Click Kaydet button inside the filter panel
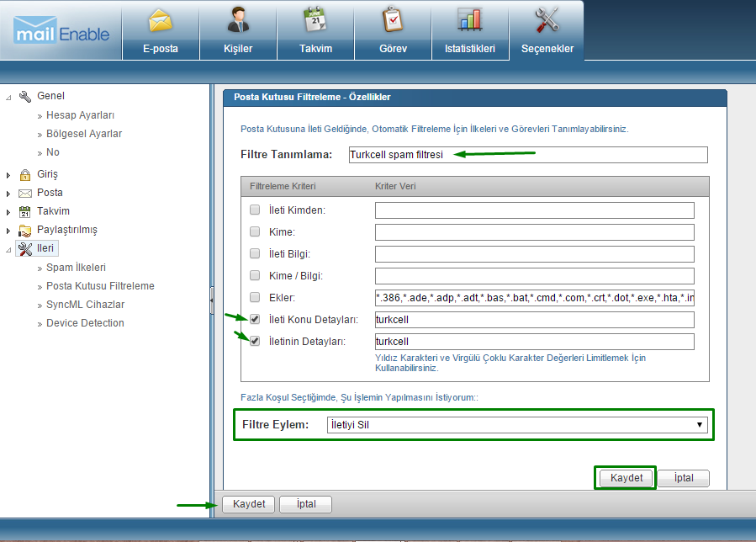 [626, 478]
